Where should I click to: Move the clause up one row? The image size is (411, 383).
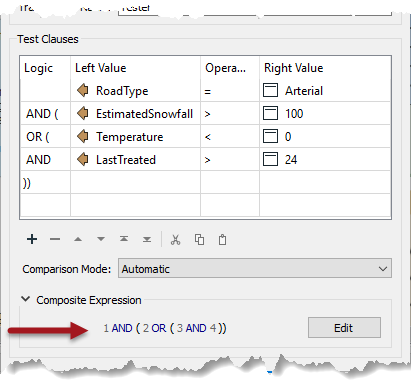coord(78,239)
